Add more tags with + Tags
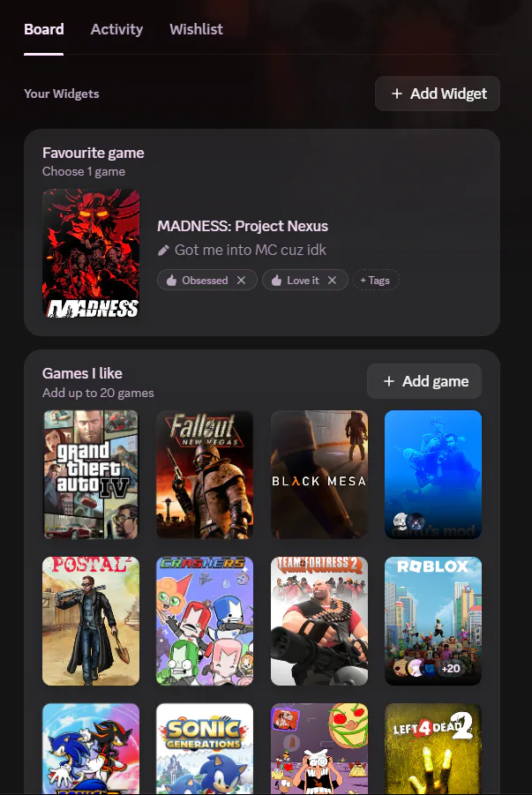The height and width of the screenshot is (795, 532). [375, 281]
